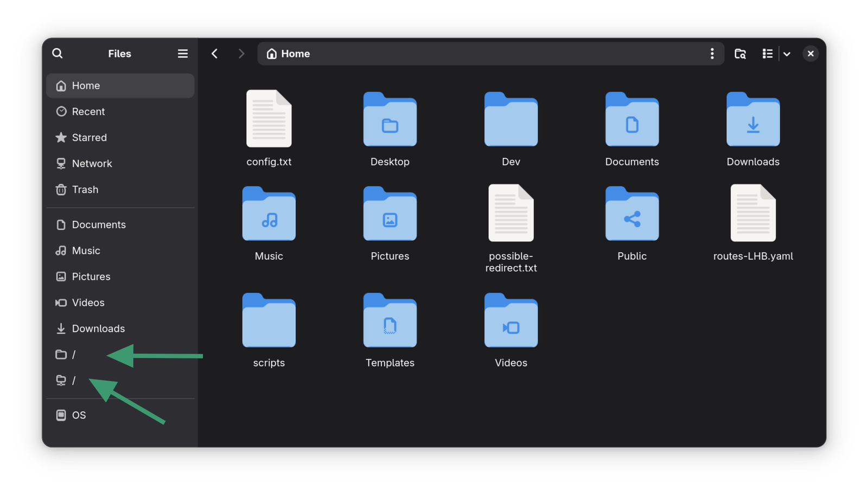The image size is (868, 493).
Task: Open the root filesystem entry in sidebar
Action: [74, 354]
